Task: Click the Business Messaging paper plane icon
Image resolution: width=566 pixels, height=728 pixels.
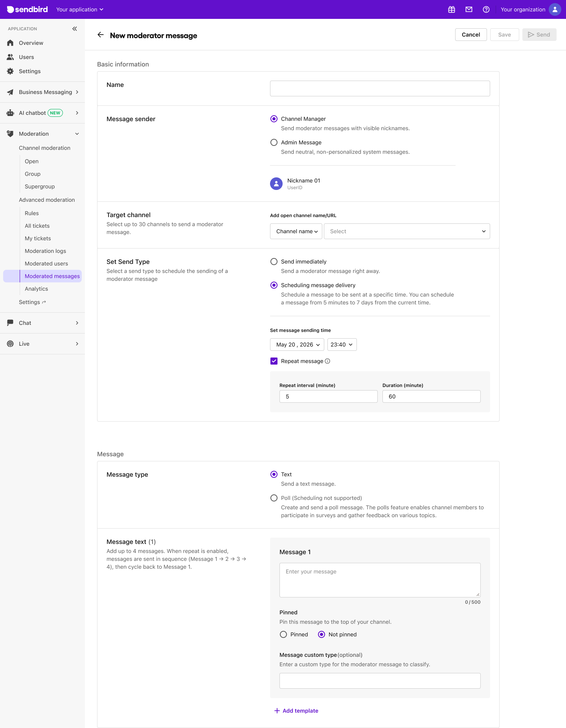Action: click(x=10, y=92)
